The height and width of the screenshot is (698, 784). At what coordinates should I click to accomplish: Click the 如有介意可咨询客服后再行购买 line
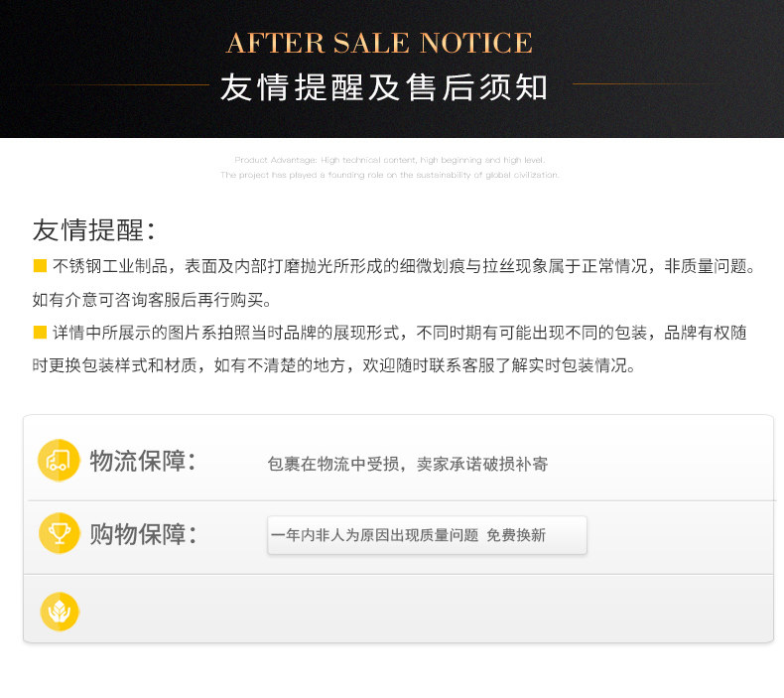(x=152, y=299)
